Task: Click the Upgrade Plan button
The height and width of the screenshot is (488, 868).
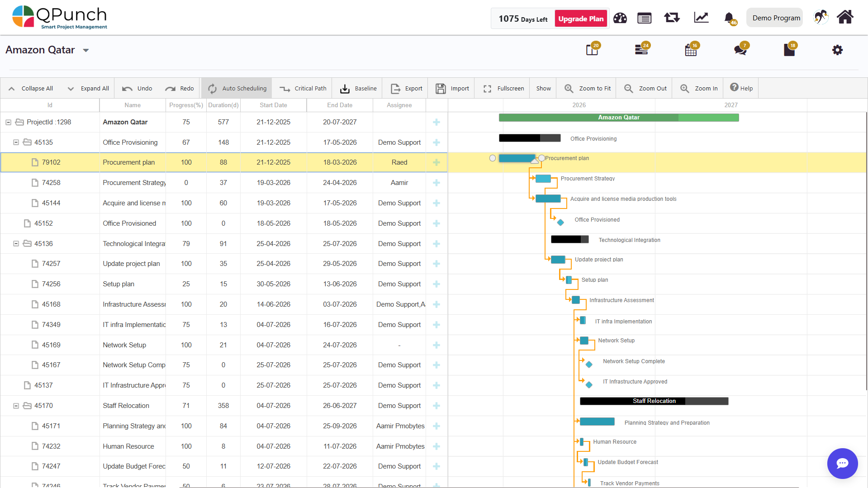Action: (581, 19)
